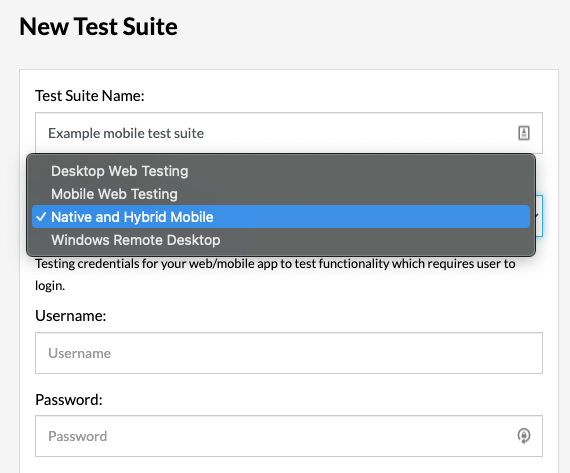Click the password autofill key icon
570x473 pixels.
(523, 436)
